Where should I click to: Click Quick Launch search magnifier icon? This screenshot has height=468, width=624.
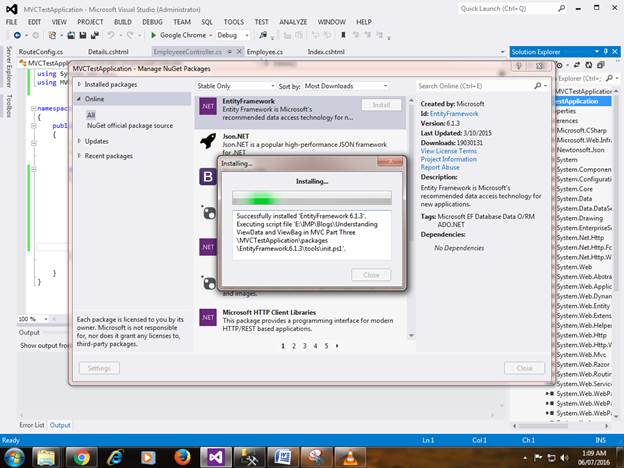[x=562, y=8]
